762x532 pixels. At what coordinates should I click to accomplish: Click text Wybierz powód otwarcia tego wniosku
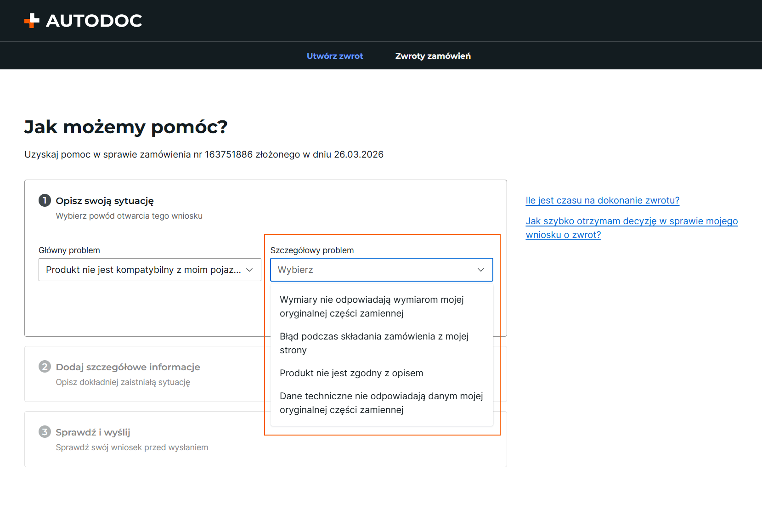(129, 216)
